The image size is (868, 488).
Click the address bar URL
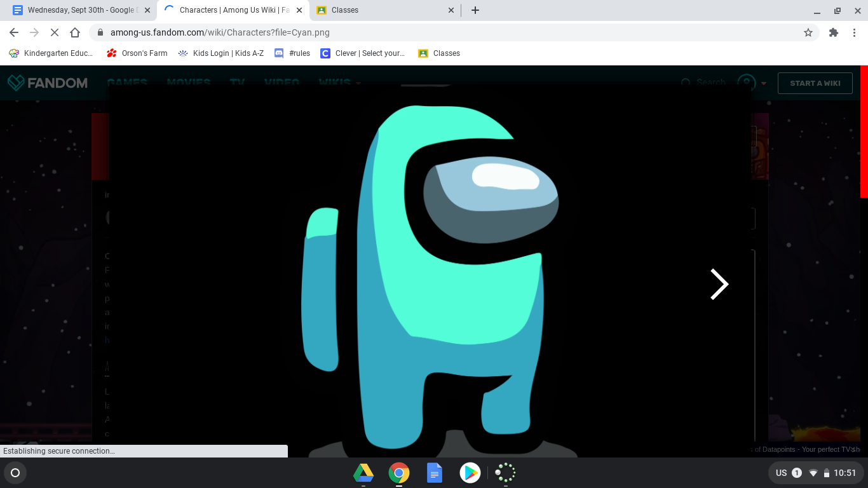pyautogui.click(x=220, y=32)
